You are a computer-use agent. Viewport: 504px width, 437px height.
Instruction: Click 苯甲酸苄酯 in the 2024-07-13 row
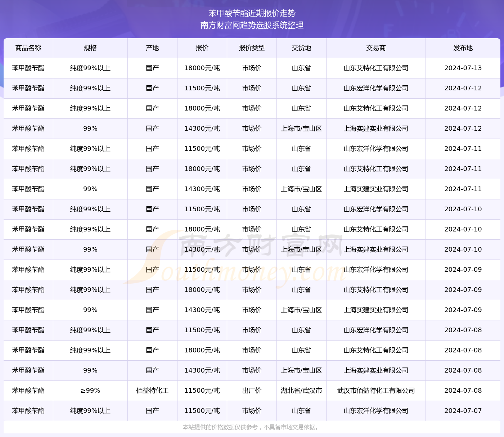(x=28, y=68)
